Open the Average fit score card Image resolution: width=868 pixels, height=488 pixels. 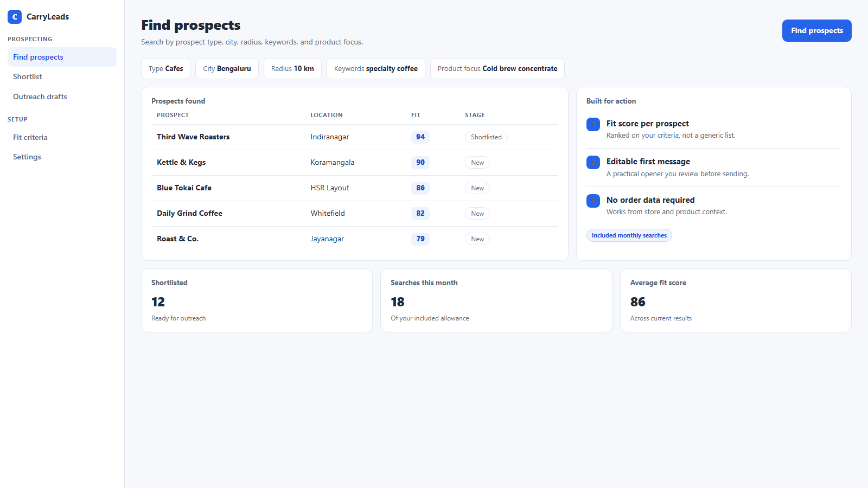pyautogui.click(x=736, y=300)
